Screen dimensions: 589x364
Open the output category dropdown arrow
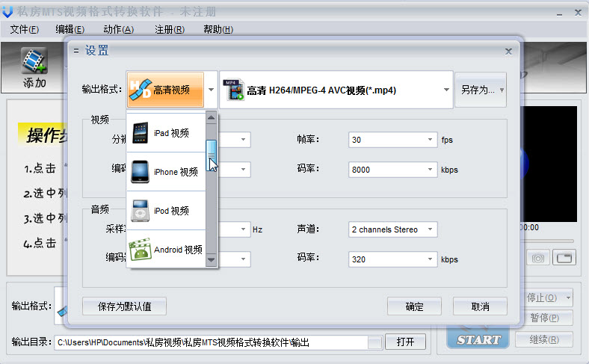tap(211, 90)
